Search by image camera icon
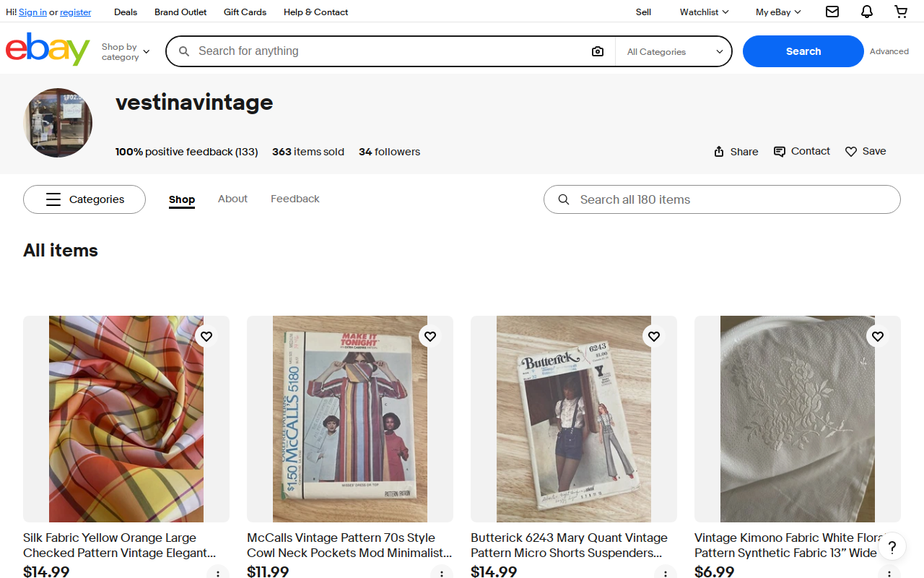 [598, 51]
